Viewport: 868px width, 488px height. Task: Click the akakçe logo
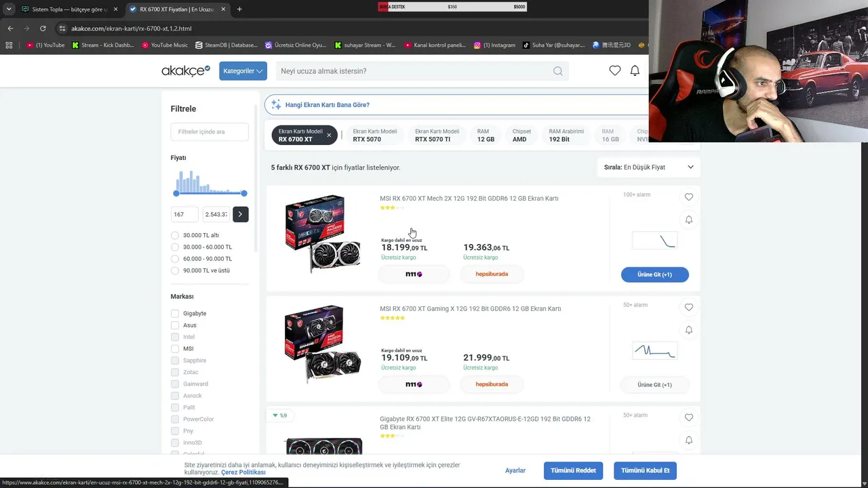pyautogui.click(x=186, y=70)
